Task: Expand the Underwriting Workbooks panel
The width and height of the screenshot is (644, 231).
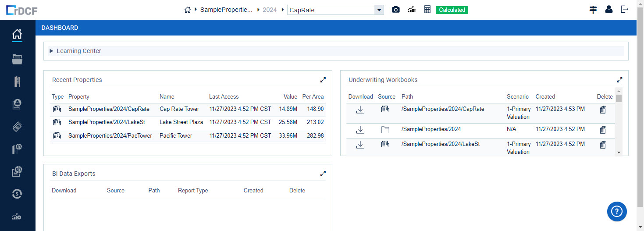Action: point(619,80)
